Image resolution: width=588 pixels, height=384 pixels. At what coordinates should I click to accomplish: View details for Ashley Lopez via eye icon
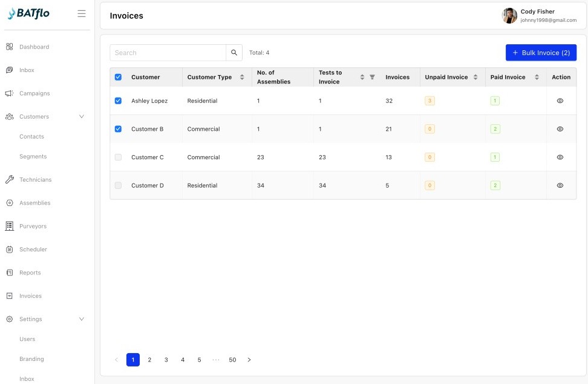point(560,101)
